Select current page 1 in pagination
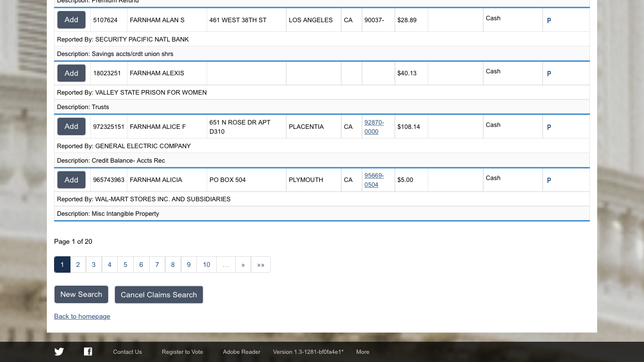 click(x=62, y=265)
